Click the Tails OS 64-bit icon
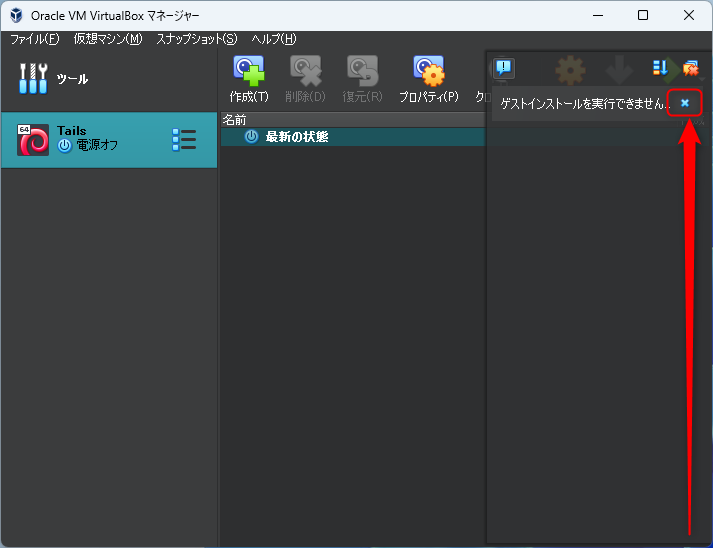This screenshot has height=548, width=713. coord(33,140)
